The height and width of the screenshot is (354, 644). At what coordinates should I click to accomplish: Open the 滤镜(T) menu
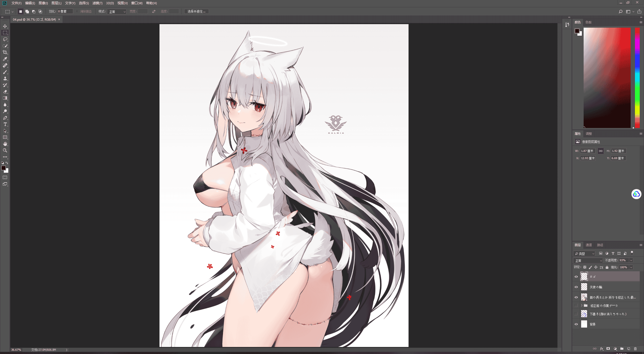pos(97,3)
